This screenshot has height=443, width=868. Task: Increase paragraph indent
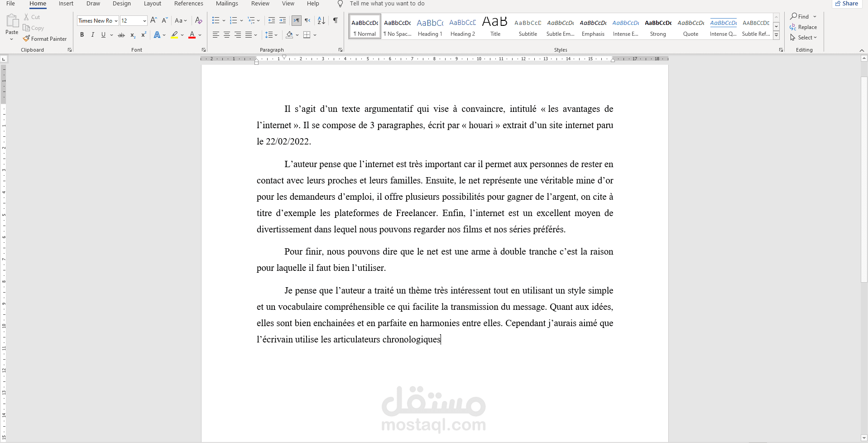click(x=283, y=20)
